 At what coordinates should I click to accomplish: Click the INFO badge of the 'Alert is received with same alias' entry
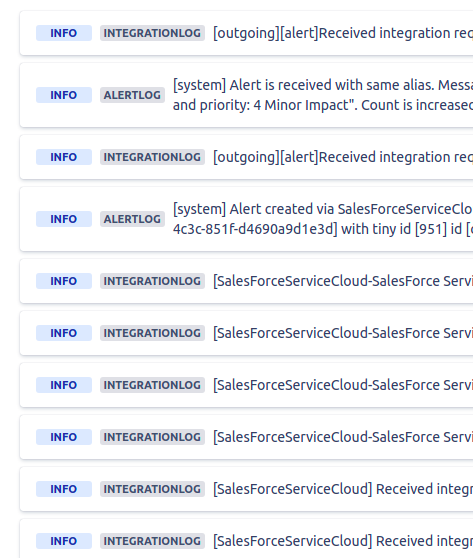pos(64,95)
